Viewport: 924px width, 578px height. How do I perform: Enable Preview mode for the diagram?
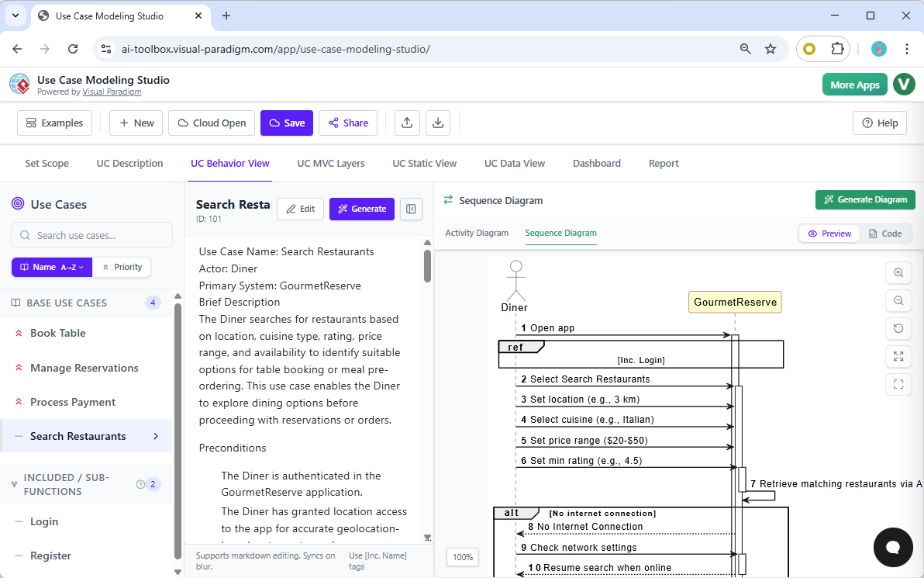(x=829, y=234)
